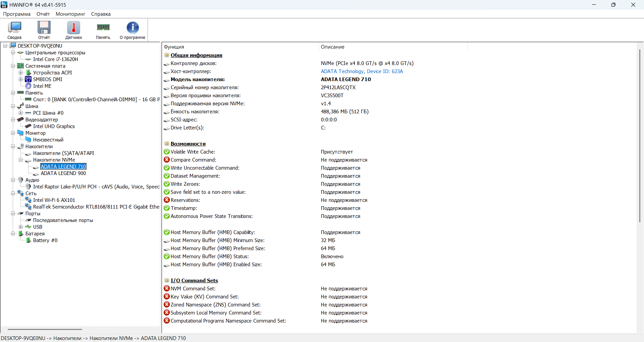Select Intel Core i7-13620H processor
Screen dimensions: 644x342
[56, 59]
